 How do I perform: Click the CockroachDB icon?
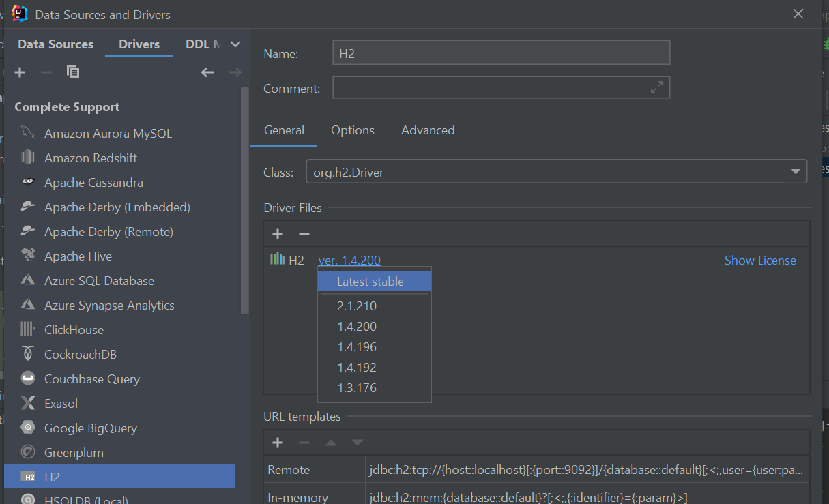(28, 354)
